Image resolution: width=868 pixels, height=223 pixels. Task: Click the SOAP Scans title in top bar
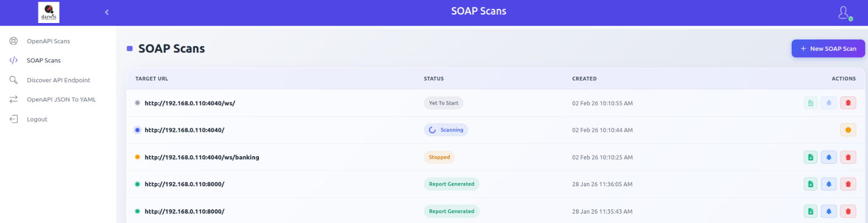click(x=478, y=11)
